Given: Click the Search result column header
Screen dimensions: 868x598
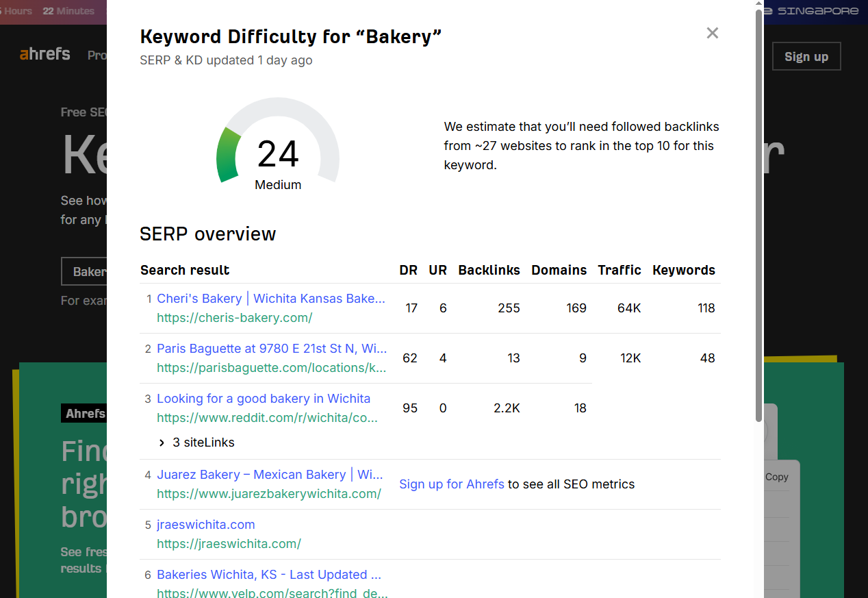Looking at the screenshot, I should pyautogui.click(x=185, y=270).
